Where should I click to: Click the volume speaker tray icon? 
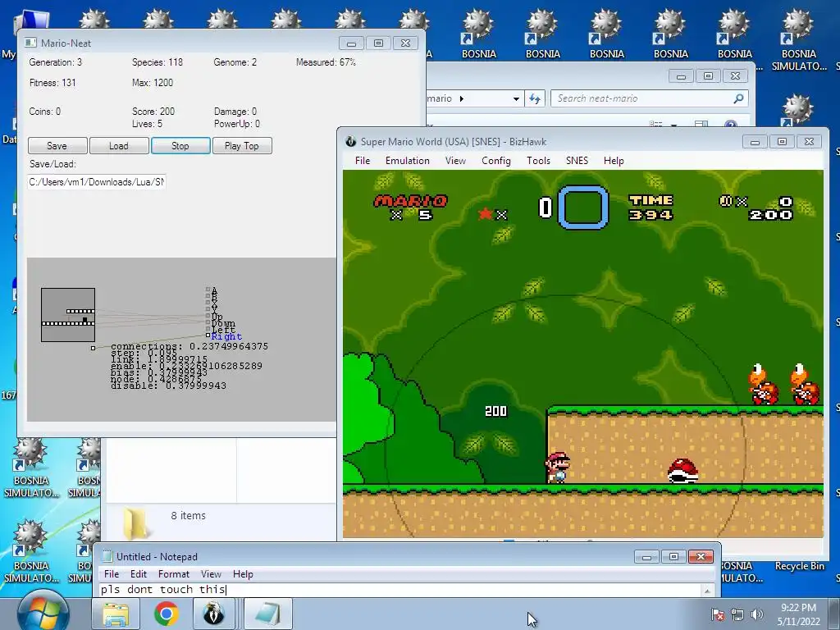pyautogui.click(x=757, y=614)
